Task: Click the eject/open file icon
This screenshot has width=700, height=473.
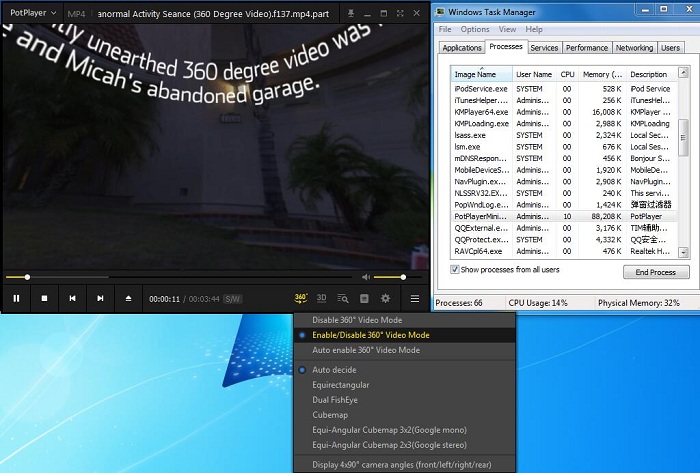Action: tap(128, 299)
